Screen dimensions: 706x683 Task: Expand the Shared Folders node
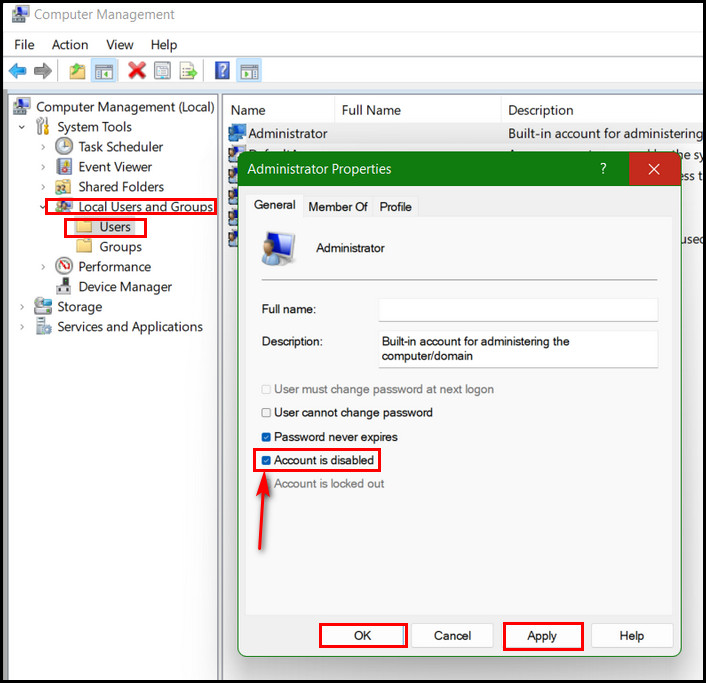click(x=43, y=187)
